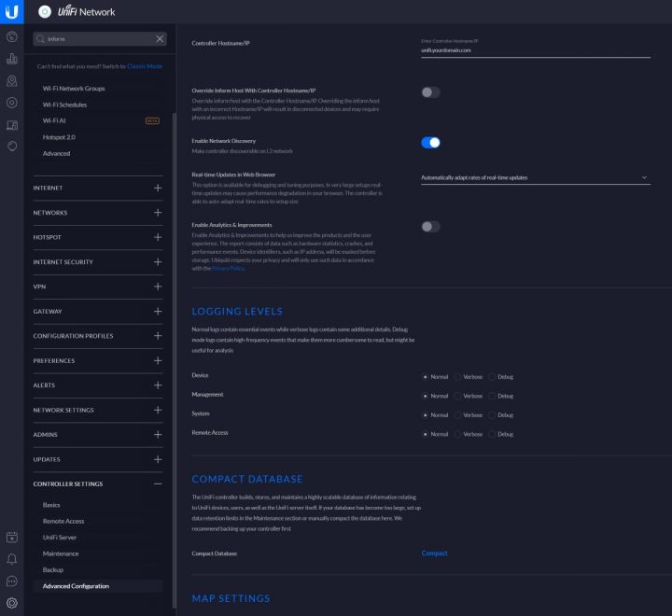Viewport: 672px width, 616px height.
Task: Open the Map pin icon in sidebar
Action: [11, 81]
